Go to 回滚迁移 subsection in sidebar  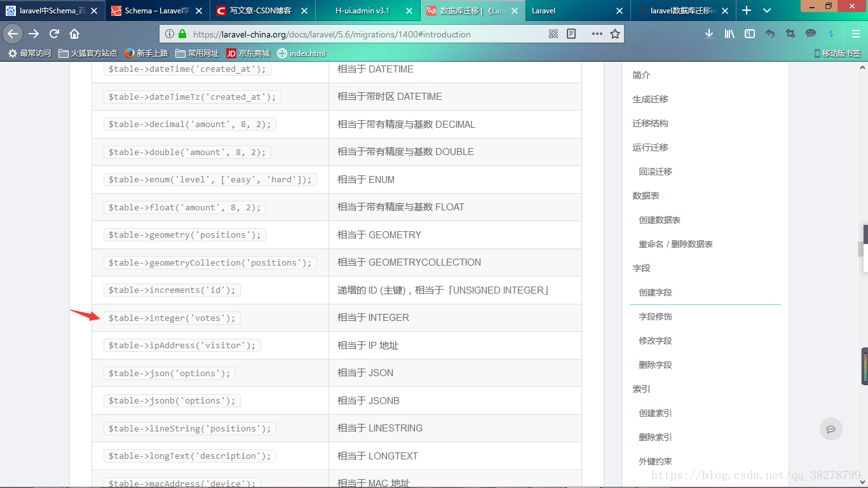pos(655,172)
